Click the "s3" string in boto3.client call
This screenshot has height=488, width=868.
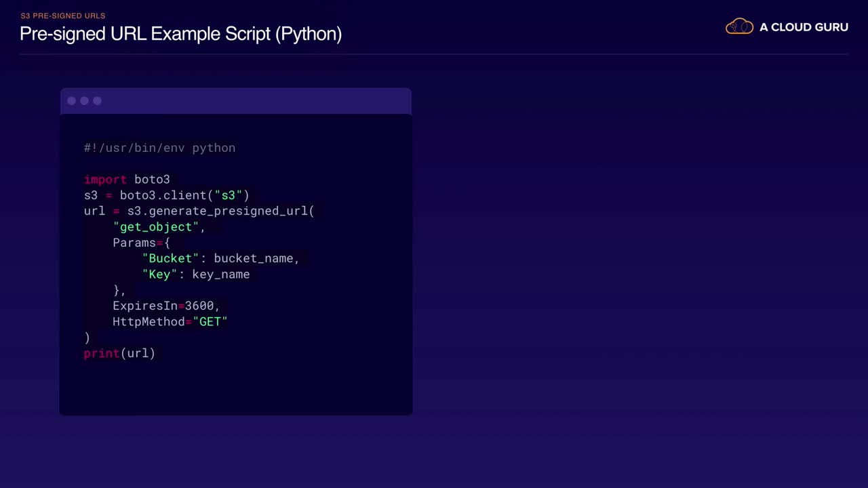pyautogui.click(x=229, y=195)
